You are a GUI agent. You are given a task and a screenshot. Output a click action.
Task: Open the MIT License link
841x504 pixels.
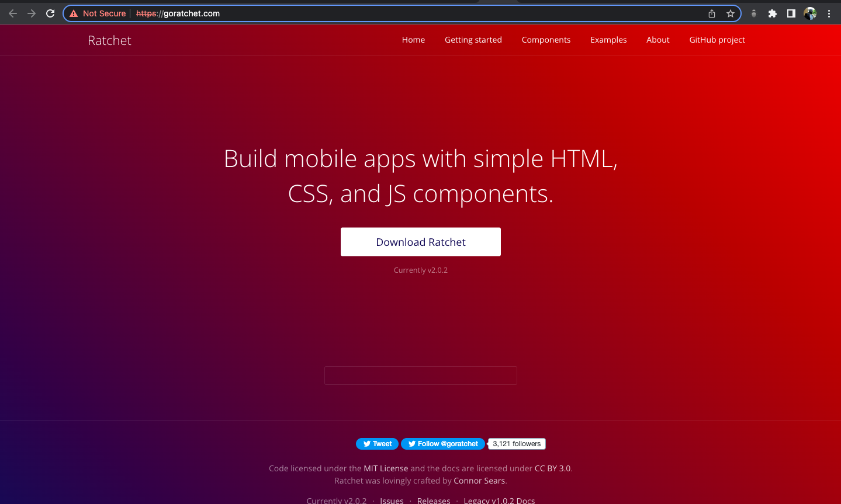(386, 468)
